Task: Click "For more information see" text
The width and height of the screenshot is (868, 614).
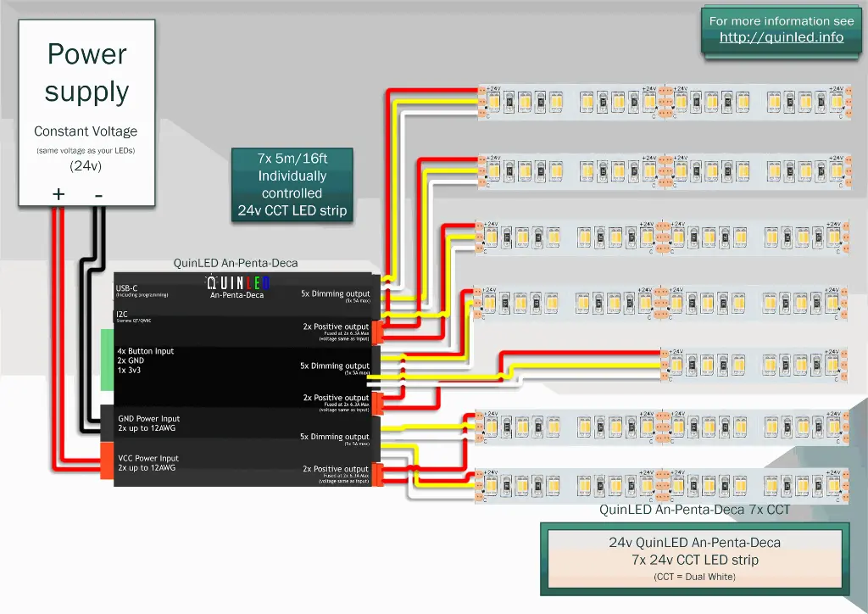Action: pos(781,21)
